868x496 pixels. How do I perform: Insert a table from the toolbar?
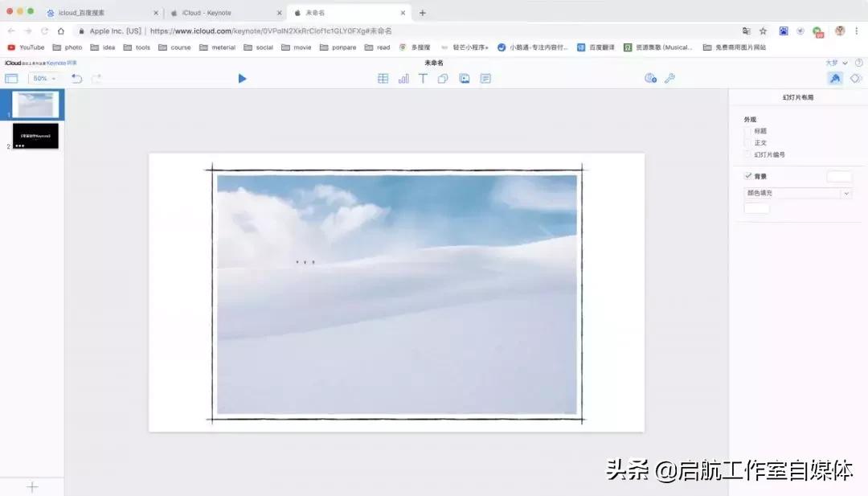(x=383, y=78)
